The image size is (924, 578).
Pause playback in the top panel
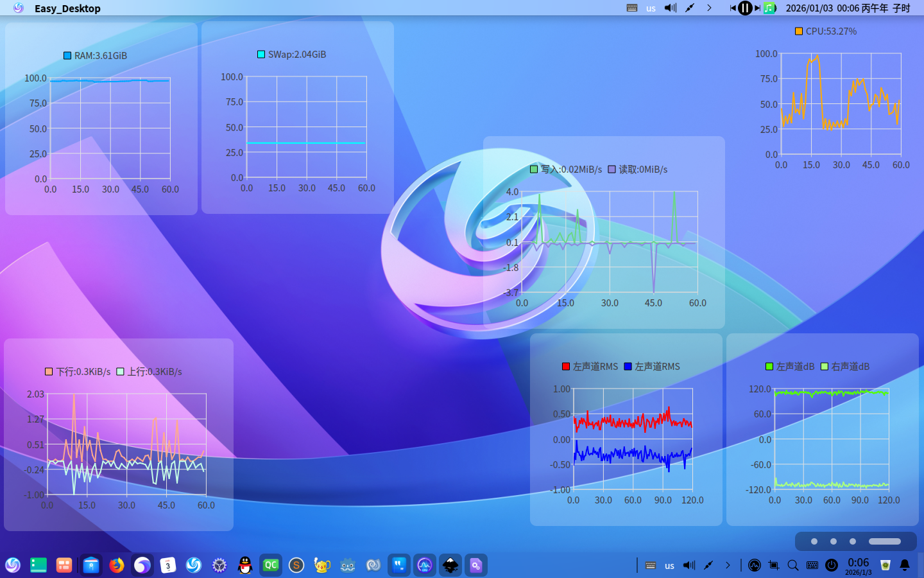point(745,8)
